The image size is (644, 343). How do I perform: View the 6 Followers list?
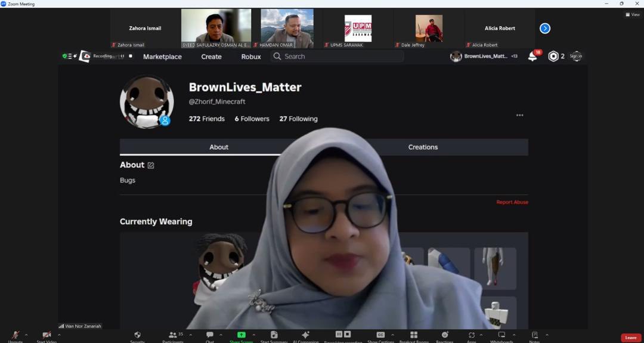(x=252, y=119)
